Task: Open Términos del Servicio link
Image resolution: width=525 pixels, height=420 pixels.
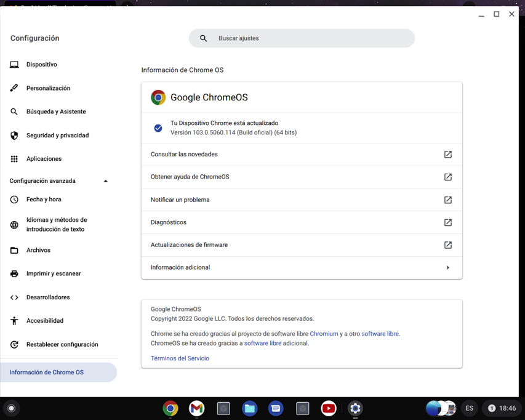Action: click(x=180, y=358)
